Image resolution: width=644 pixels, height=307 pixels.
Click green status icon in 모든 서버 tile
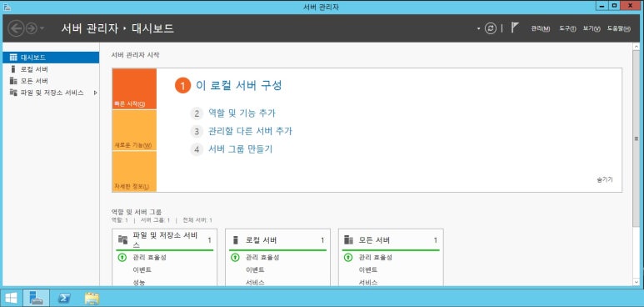pyautogui.click(x=348, y=257)
